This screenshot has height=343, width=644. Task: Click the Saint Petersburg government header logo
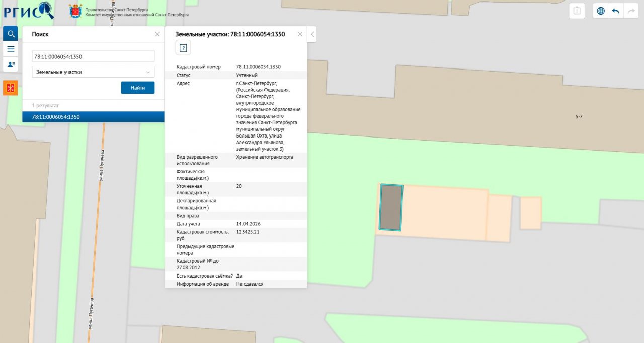(x=129, y=11)
